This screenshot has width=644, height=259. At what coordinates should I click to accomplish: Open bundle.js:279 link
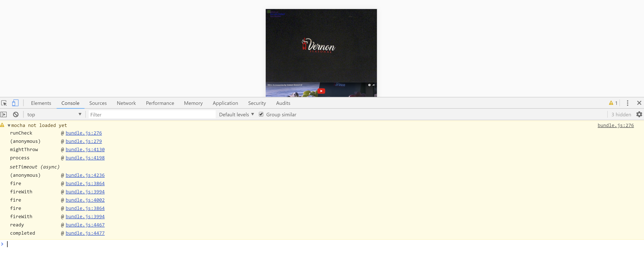[x=84, y=141]
